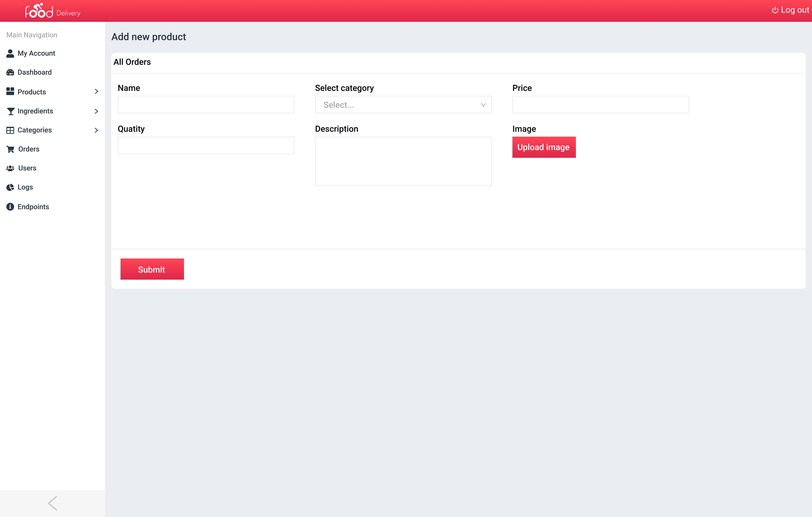Click the My Account person icon

coord(10,53)
